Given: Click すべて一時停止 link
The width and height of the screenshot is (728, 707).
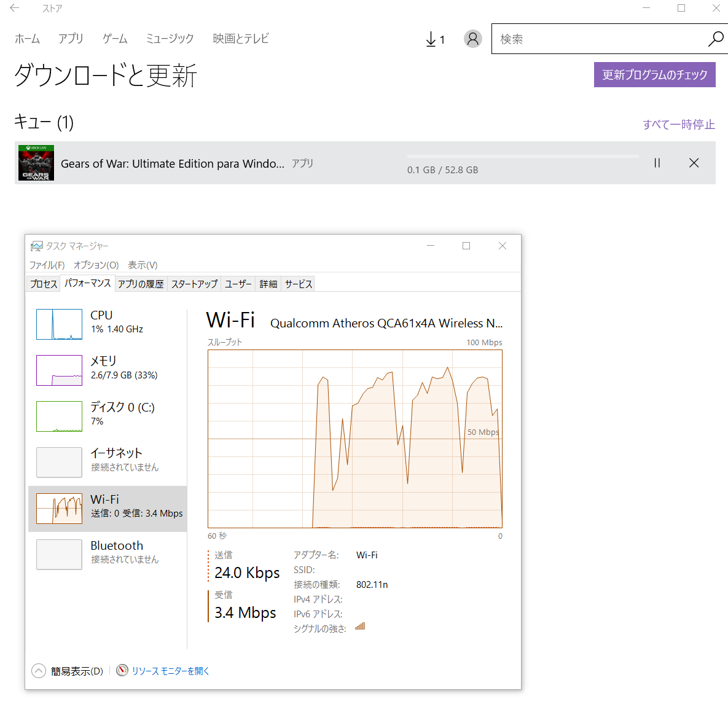Looking at the screenshot, I should 678,125.
